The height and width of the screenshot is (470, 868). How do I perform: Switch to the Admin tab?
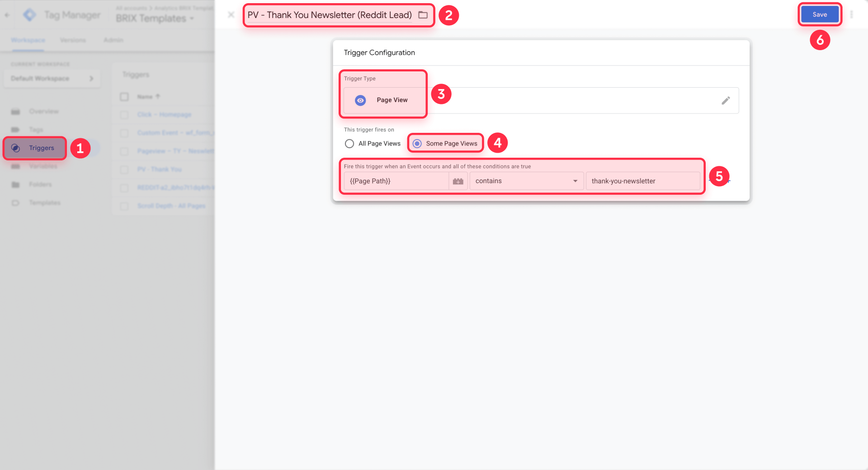pos(113,40)
